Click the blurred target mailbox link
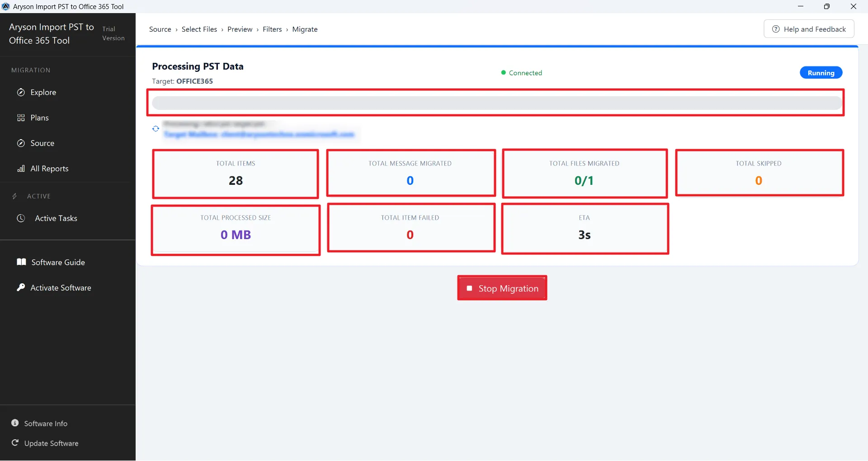The height and width of the screenshot is (461, 868). click(259, 134)
